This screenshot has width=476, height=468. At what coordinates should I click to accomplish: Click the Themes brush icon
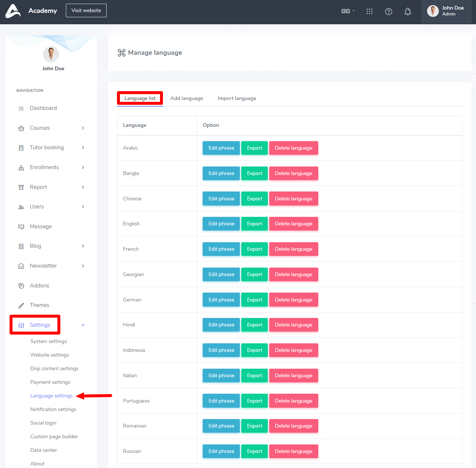tap(21, 306)
